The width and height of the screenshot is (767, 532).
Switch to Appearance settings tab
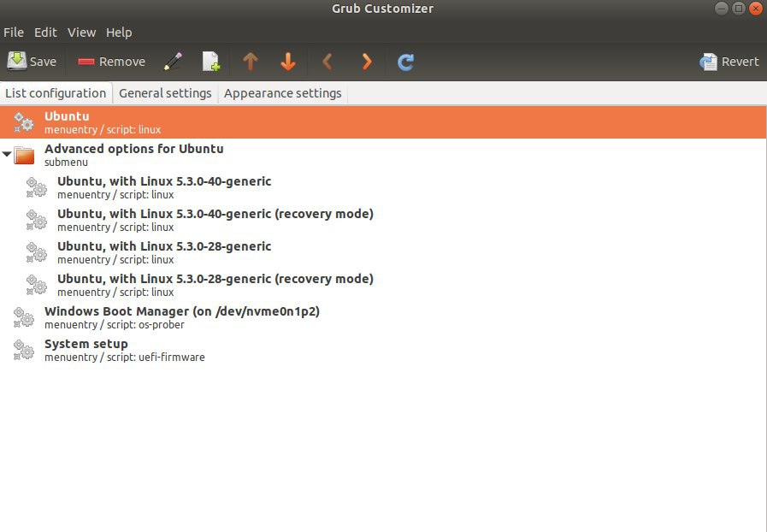[x=283, y=93]
